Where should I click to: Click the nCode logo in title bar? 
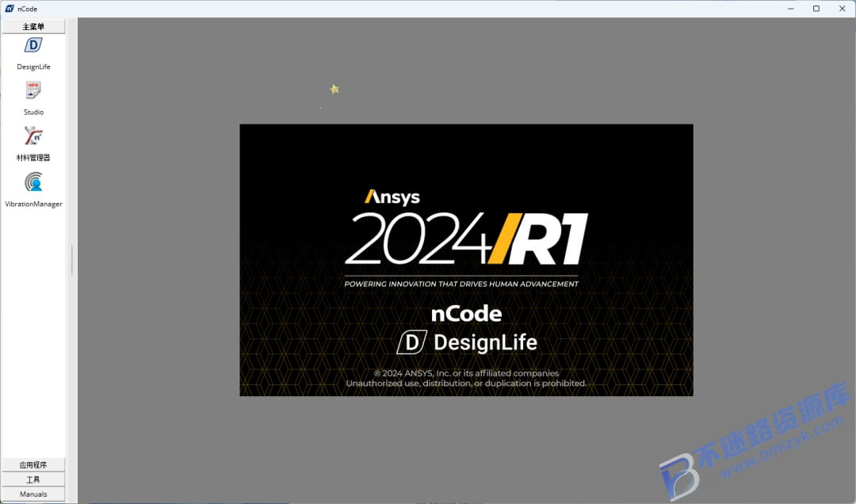pos(10,9)
